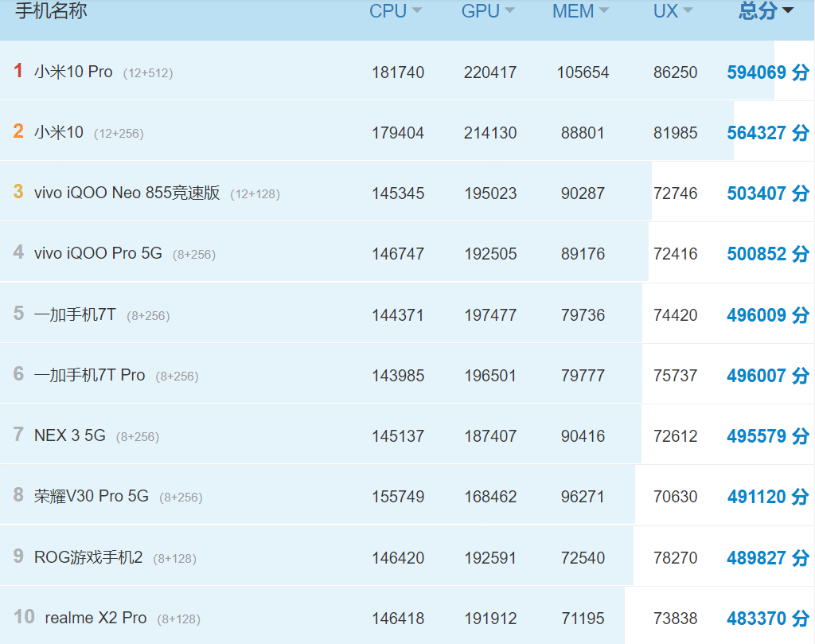Screen dimensions: 815x644
Task: Click CPU score 146418
Action: [398, 619]
